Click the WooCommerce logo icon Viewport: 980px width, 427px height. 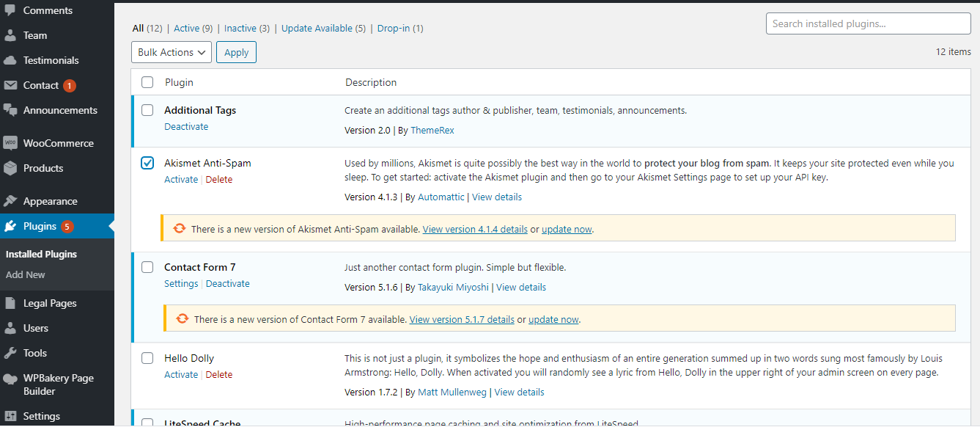click(x=10, y=143)
